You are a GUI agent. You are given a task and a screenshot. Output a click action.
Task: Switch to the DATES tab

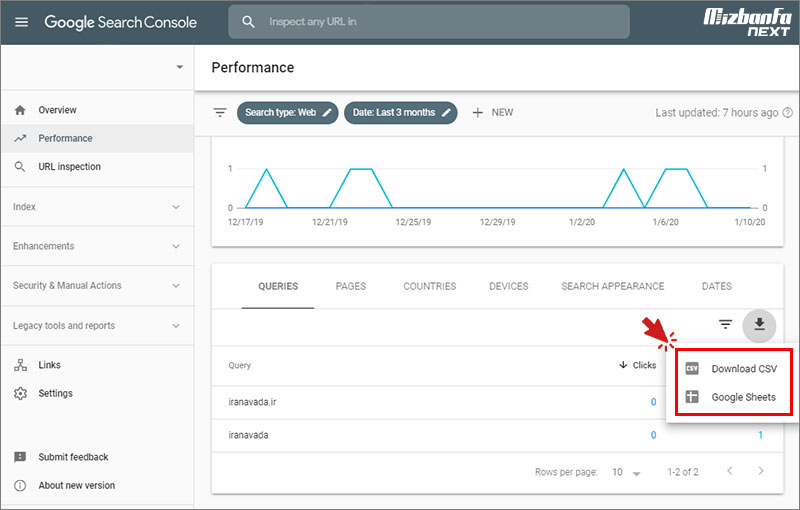(717, 287)
